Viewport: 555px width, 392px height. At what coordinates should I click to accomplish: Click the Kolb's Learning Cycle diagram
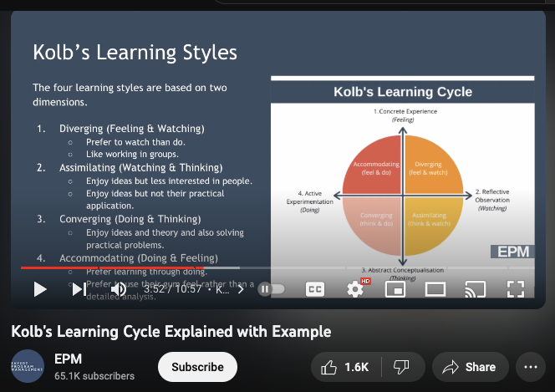(x=402, y=186)
